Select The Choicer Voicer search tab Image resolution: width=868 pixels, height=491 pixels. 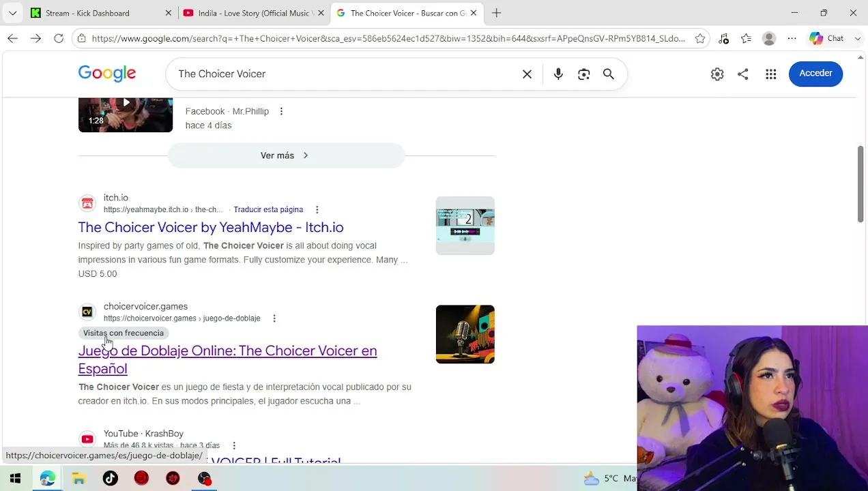(x=407, y=13)
